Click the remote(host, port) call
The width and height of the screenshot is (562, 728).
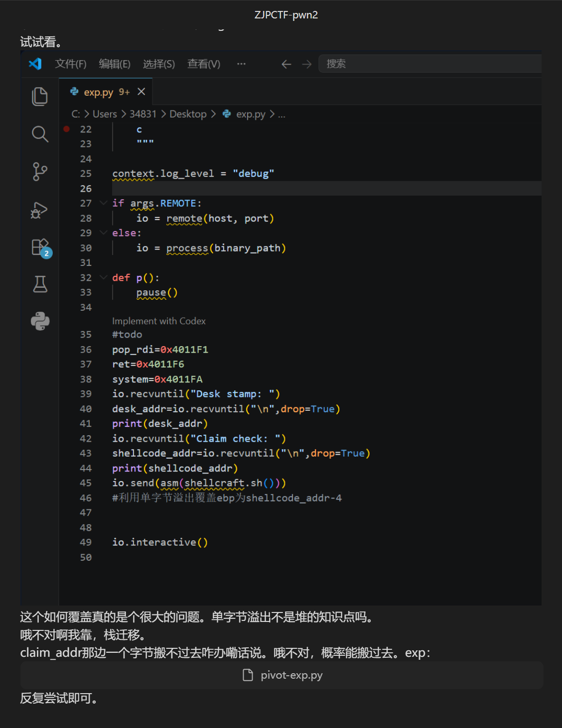[220, 218]
